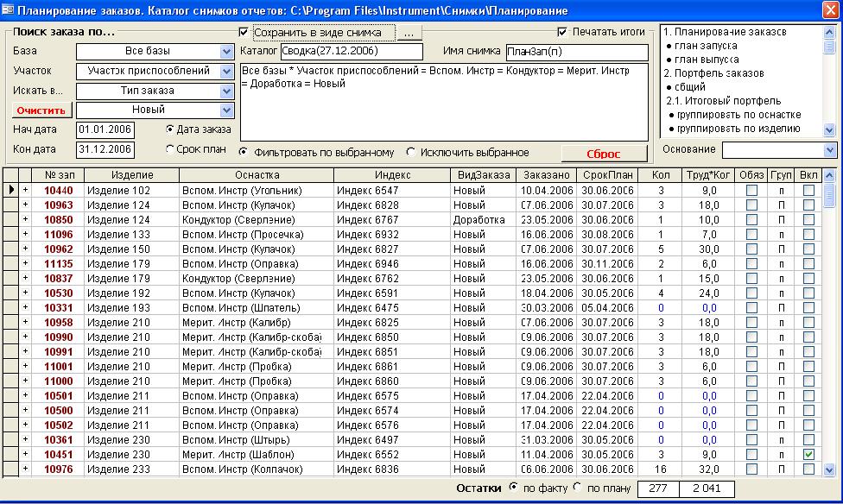Click the Кон дата input field
843x504 pixels.
[x=105, y=150]
